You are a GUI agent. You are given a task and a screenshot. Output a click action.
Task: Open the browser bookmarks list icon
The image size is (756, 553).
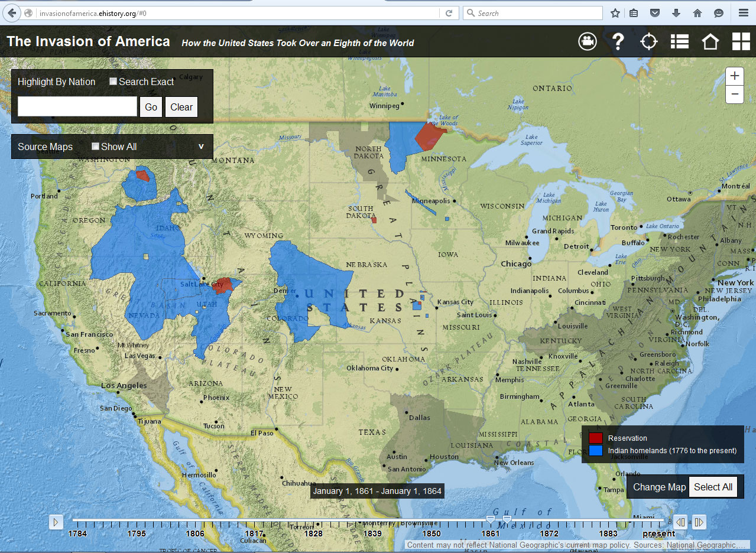(634, 13)
